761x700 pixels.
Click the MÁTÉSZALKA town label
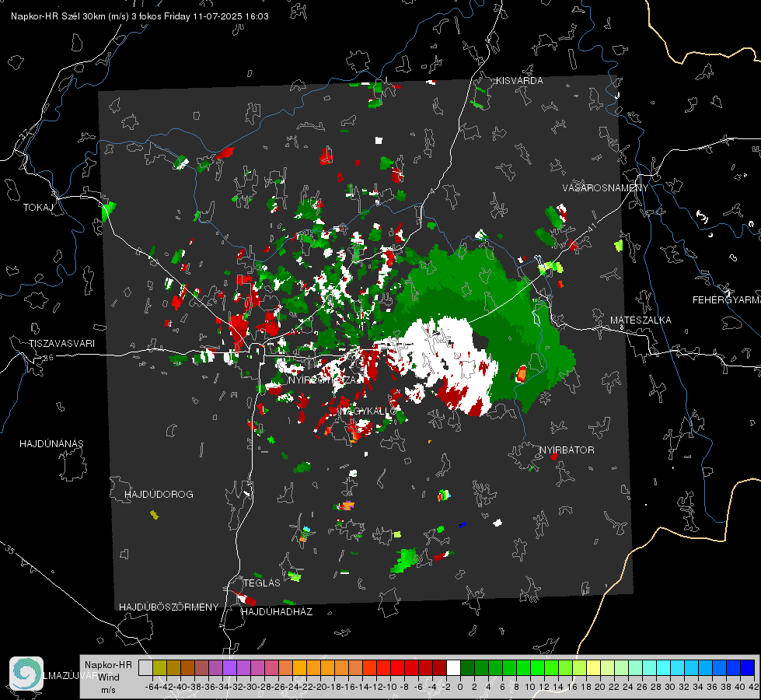point(641,320)
